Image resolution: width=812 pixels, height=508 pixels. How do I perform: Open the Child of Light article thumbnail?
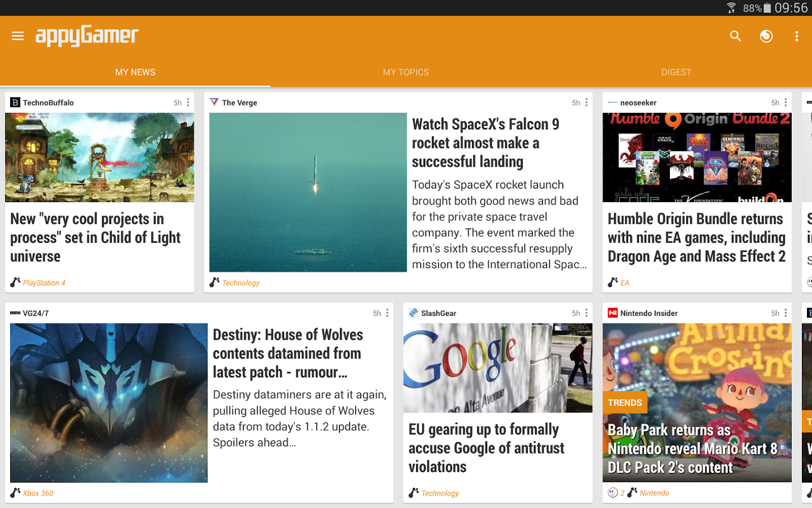[100, 157]
